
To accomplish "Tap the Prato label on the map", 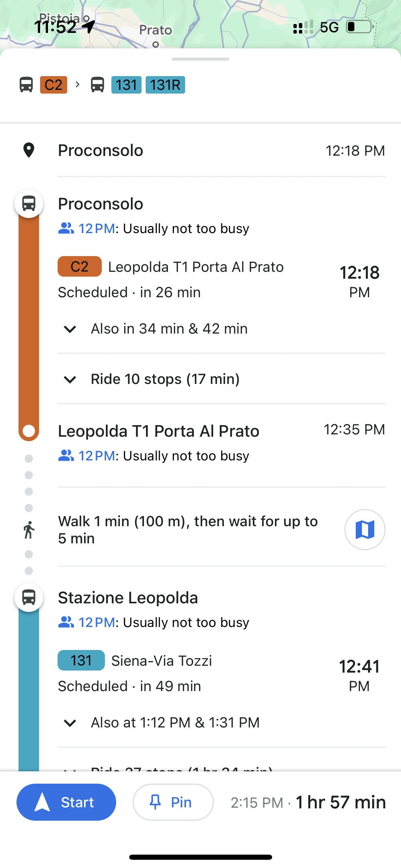I will (x=156, y=30).
